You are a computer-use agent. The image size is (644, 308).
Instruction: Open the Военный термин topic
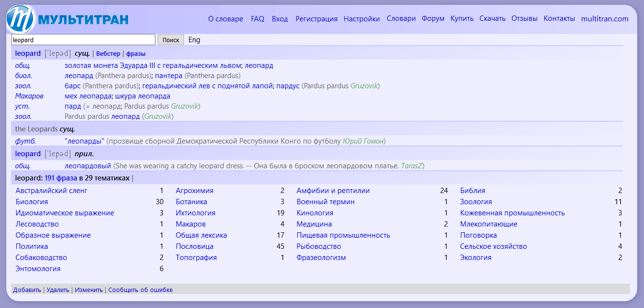pos(326,202)
